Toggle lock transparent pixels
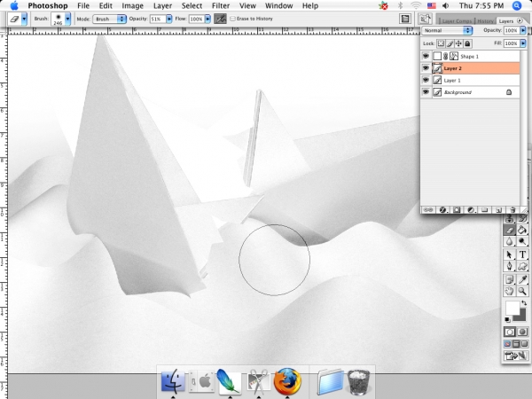 pos(441,43)
